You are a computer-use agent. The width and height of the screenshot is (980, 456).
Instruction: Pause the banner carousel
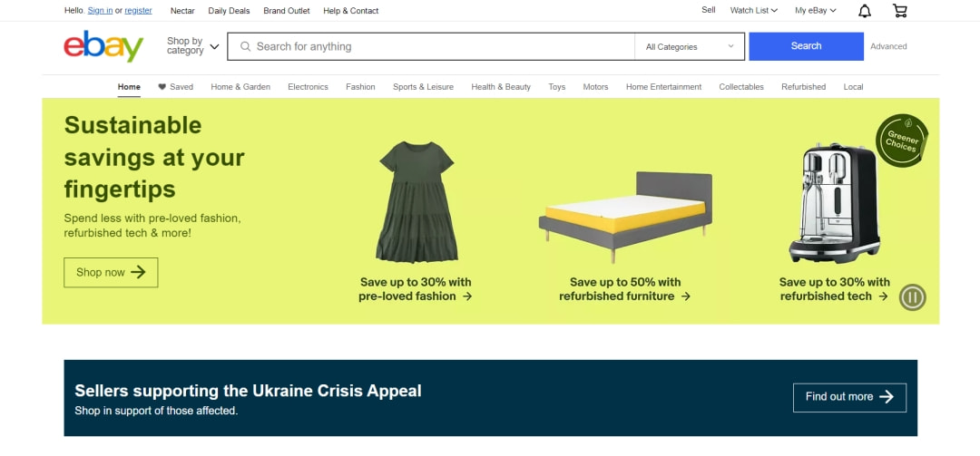click(x=913, y=297)
